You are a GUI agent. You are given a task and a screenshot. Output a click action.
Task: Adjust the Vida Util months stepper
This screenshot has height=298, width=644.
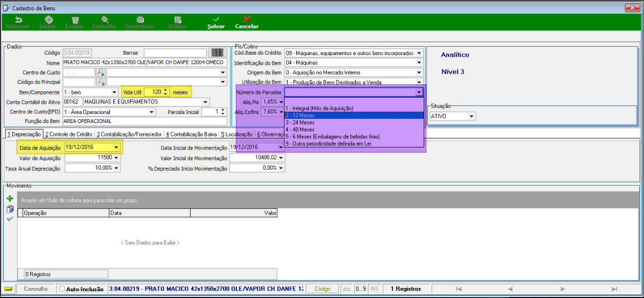166,92
